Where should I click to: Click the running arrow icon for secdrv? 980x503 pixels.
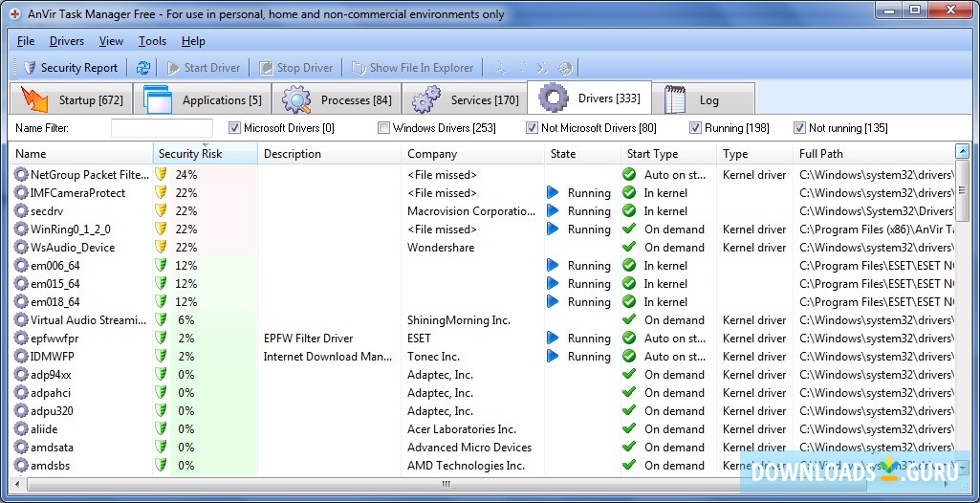point(553,211)
